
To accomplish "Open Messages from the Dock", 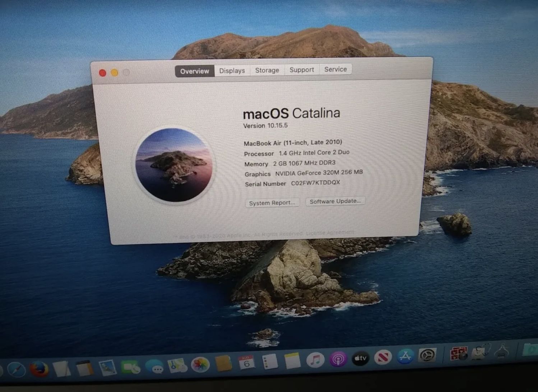I will point(154,367).
